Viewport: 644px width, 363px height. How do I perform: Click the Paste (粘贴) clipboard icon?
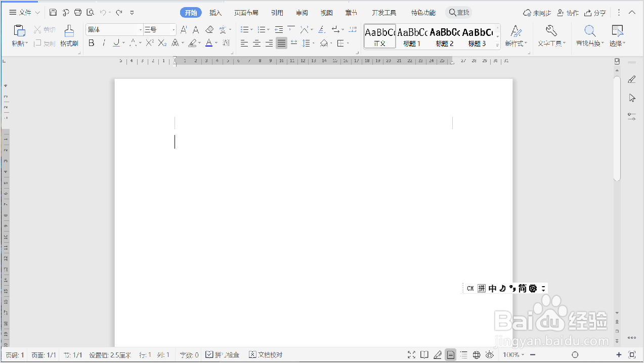pyautogui.click(x=19, y=31)
